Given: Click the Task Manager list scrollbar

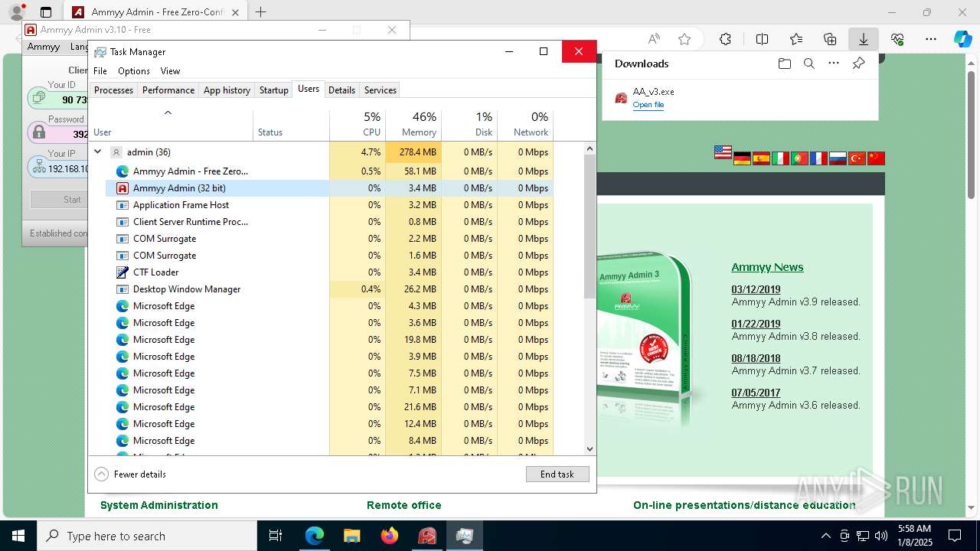Looking at the screenshot, I should coord(590,226).
